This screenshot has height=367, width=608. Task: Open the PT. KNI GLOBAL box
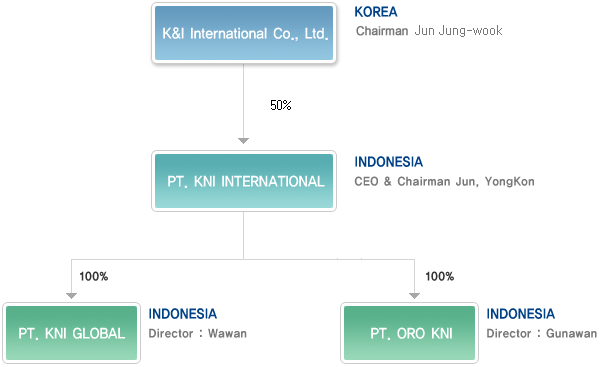click(72, 333)
